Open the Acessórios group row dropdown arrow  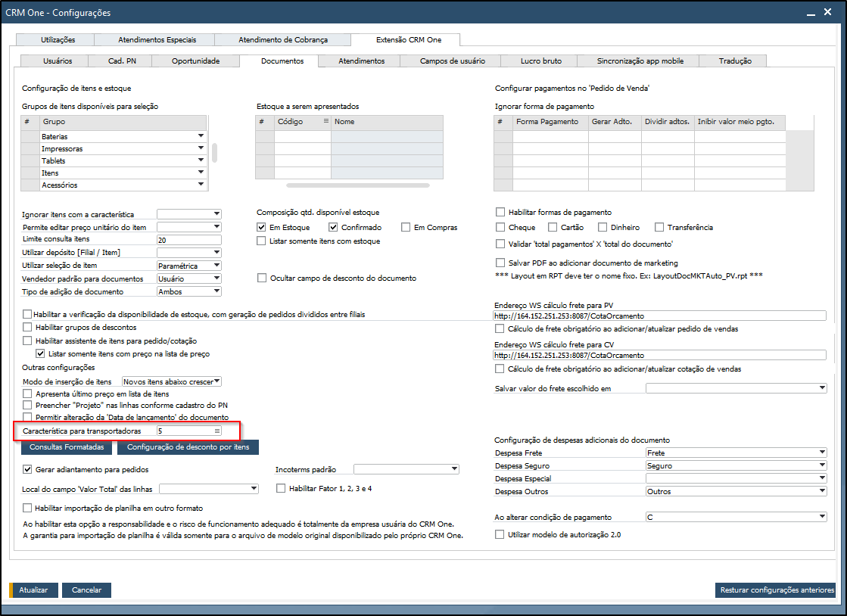(x=201, y=185)
